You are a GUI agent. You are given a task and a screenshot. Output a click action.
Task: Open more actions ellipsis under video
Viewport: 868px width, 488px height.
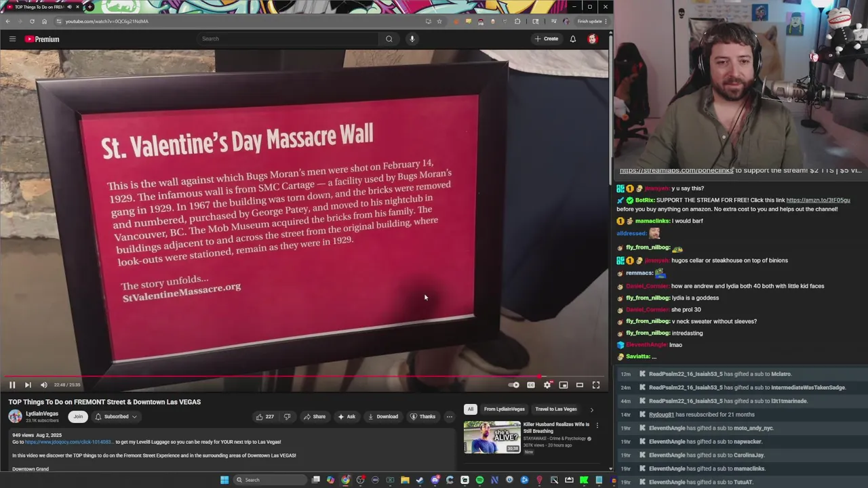[x=449, y=417]
